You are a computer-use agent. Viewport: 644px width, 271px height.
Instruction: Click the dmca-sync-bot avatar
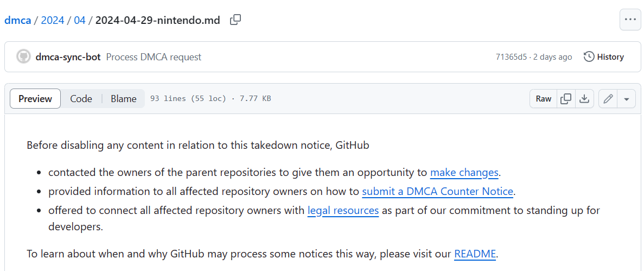click(23, 56)
